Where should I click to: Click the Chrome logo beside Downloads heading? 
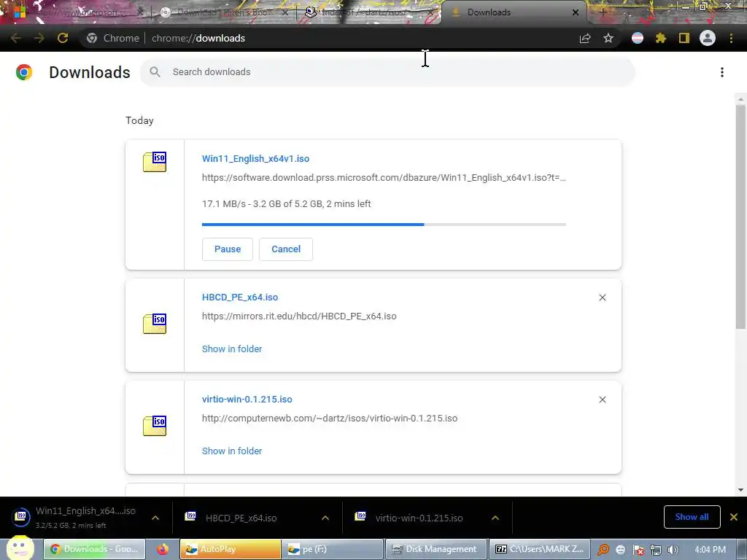click(24, 72)
